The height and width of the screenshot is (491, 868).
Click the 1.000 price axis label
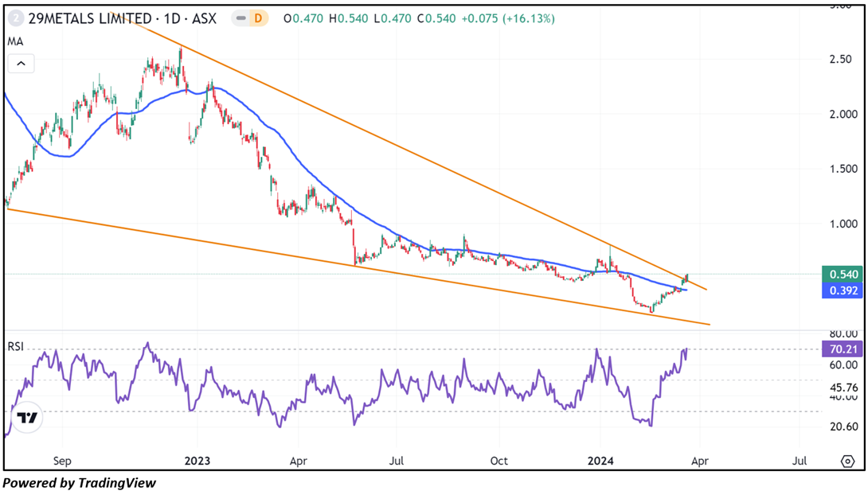click(843, 224)
